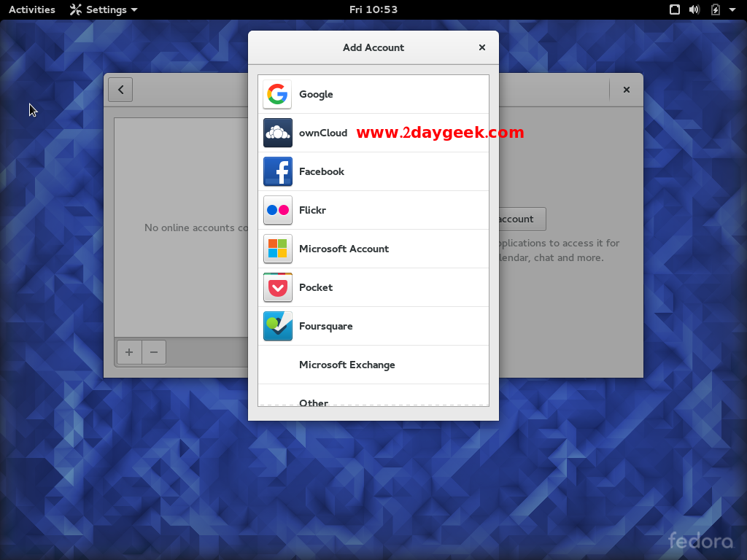The image size is (747, 560).
Task: Go back in the Online Accounts window
Action: (x=120, y=90)
